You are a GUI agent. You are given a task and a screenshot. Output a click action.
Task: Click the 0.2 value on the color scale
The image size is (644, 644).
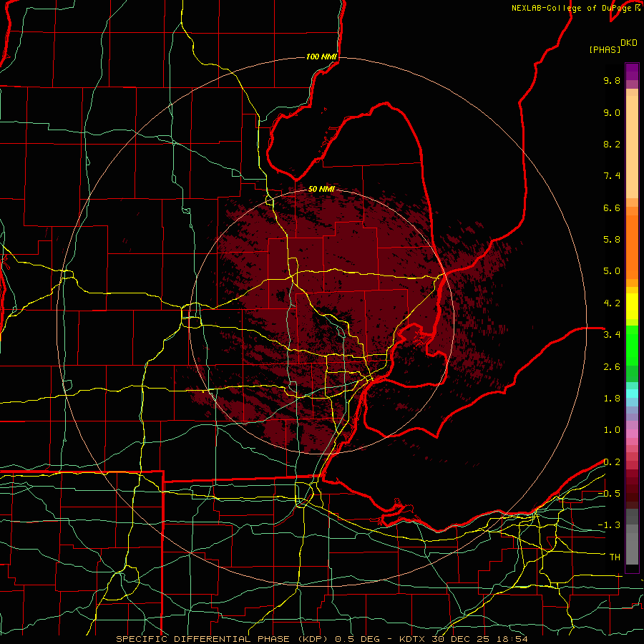[612, 462]
